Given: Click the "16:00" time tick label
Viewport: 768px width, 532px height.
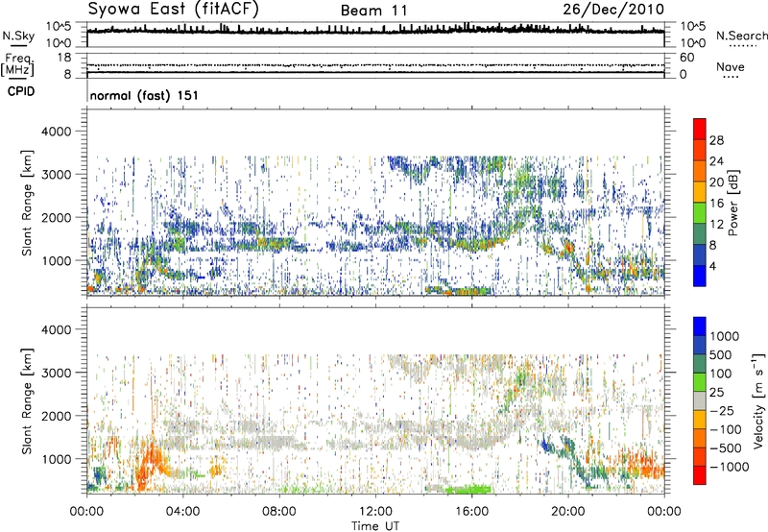Looking at the screenshot, I should 471,512.
